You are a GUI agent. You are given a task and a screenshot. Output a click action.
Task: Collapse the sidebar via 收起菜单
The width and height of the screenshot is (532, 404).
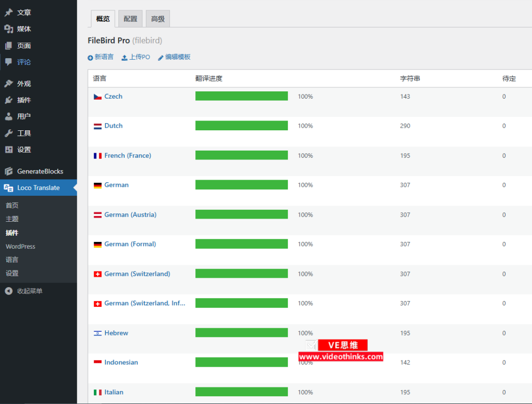30,291
